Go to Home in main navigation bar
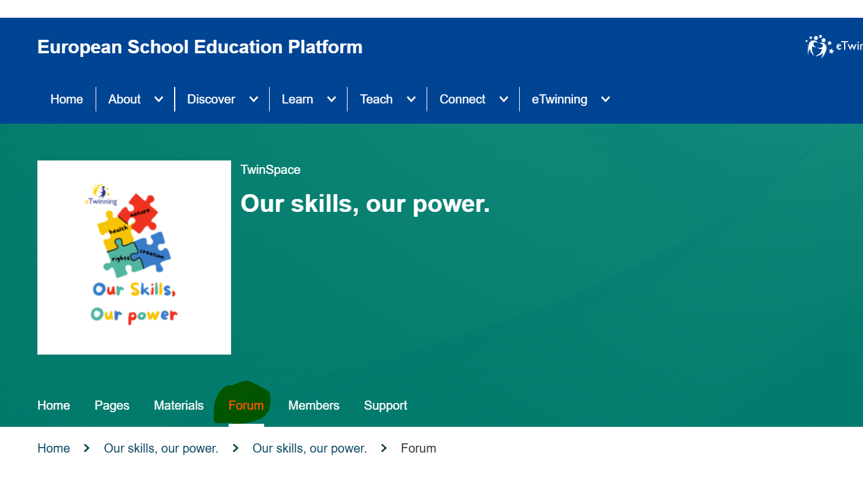863x504 pixels. pyautogui.click(x=67, y=99)
